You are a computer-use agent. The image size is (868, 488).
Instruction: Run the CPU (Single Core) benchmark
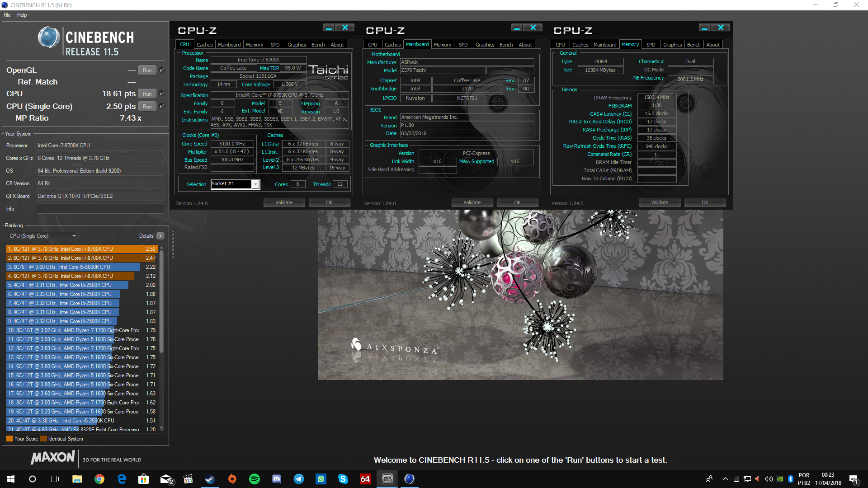tap(147, 106)
